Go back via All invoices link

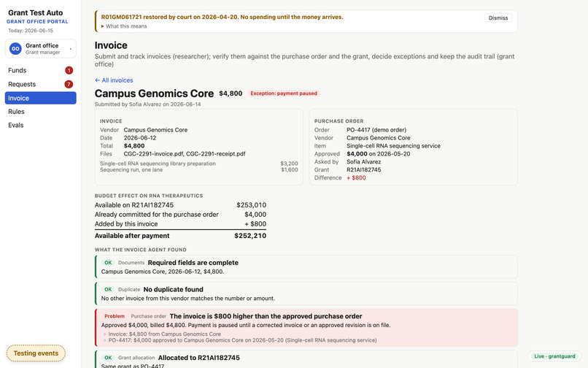coord(114,80)
